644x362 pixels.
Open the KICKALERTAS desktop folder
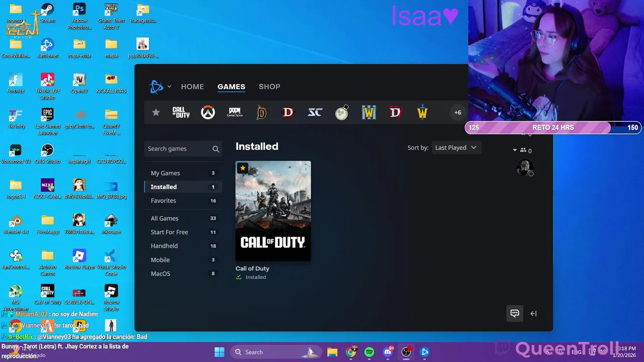click(x=111, y=83)
